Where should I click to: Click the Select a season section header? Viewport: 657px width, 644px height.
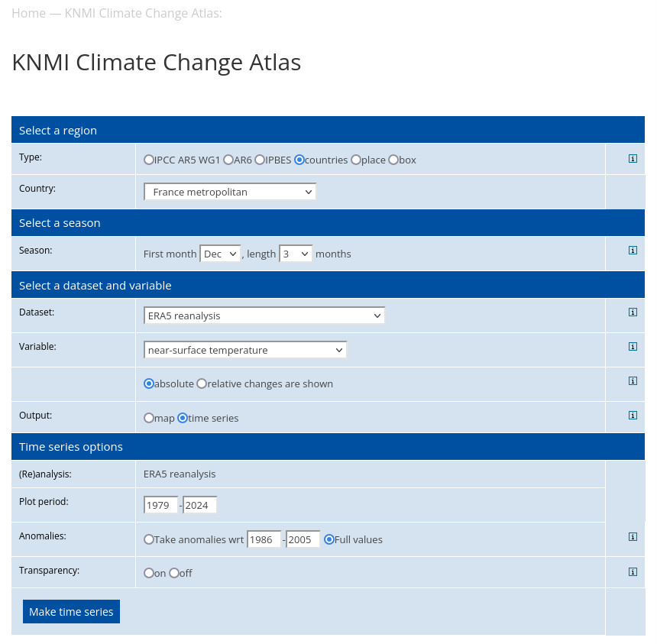click(328, 223)
